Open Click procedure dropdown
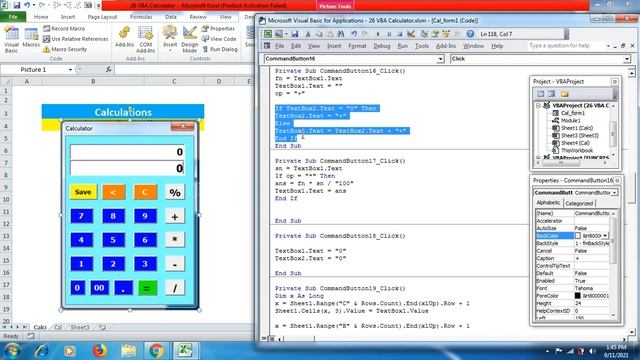Viewport: 640px width, 360px height. (627, 59)
